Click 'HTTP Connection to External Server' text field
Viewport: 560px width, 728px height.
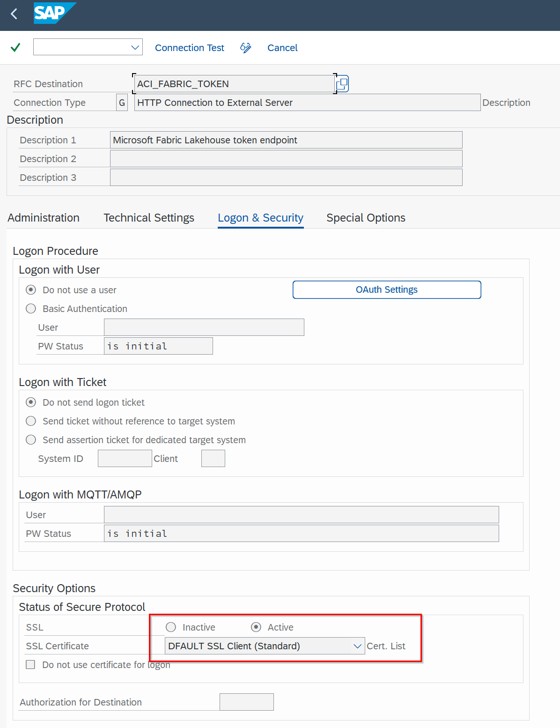[x=307, y=103]
